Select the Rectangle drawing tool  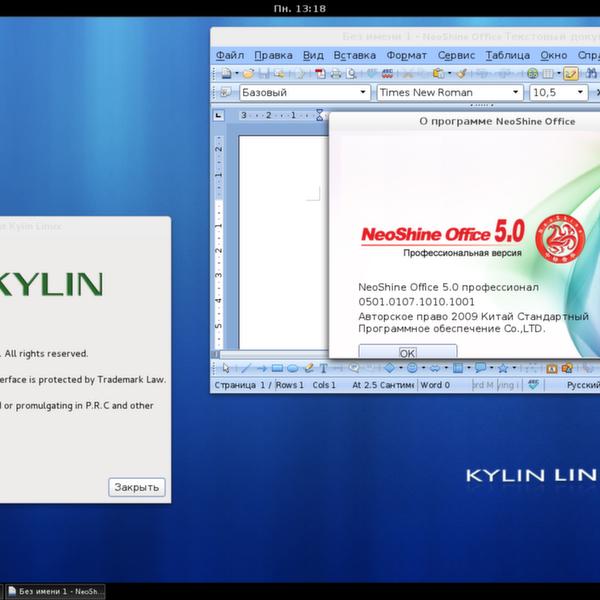coord(277,368)
